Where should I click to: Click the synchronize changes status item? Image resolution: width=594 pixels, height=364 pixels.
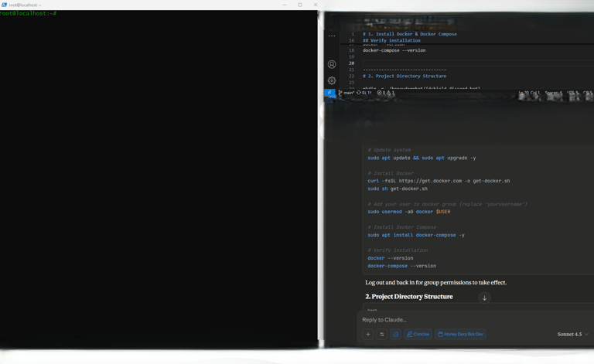[x=364, y=93]
